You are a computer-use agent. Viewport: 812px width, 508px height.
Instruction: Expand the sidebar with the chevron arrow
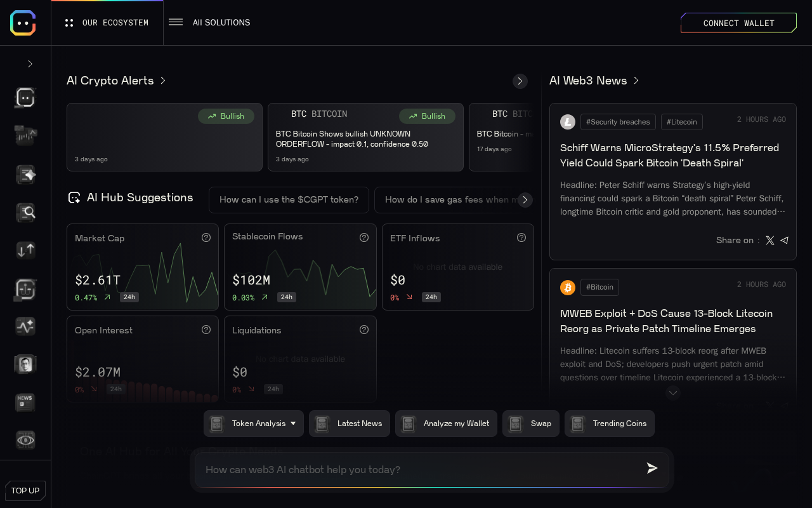coord(30,63)
